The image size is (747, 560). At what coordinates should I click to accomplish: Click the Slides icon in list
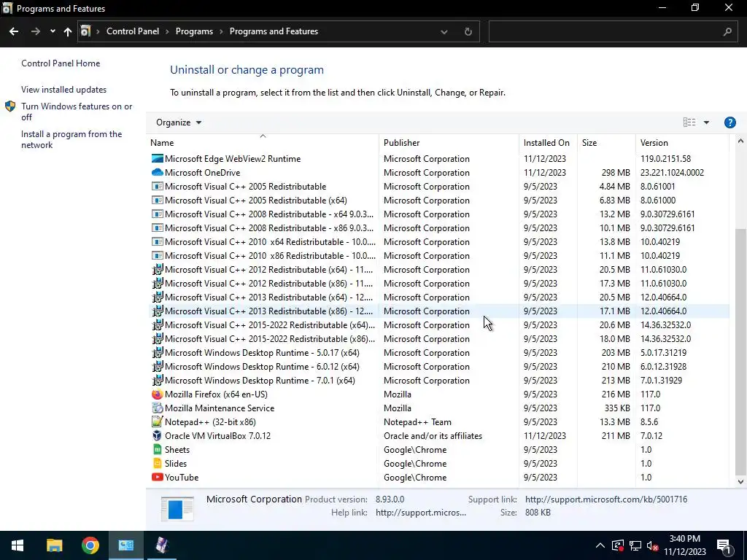pyautogui.click(x=158, y=463)
